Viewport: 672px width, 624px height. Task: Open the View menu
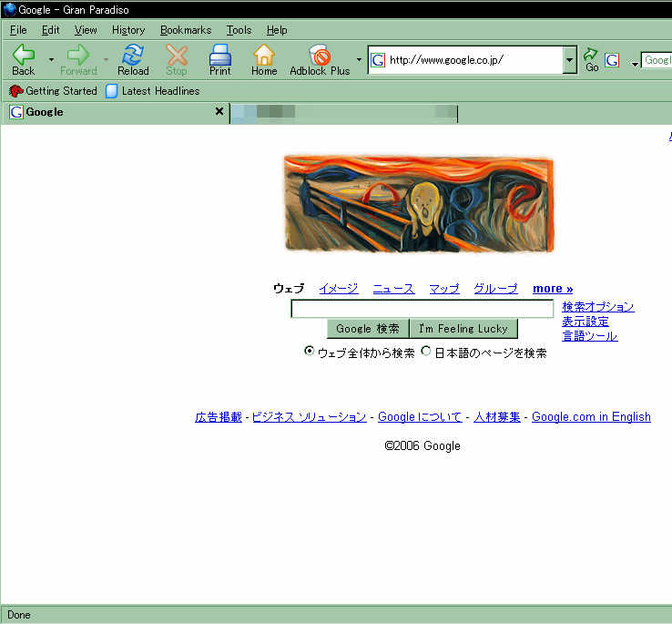pos(86,30)
